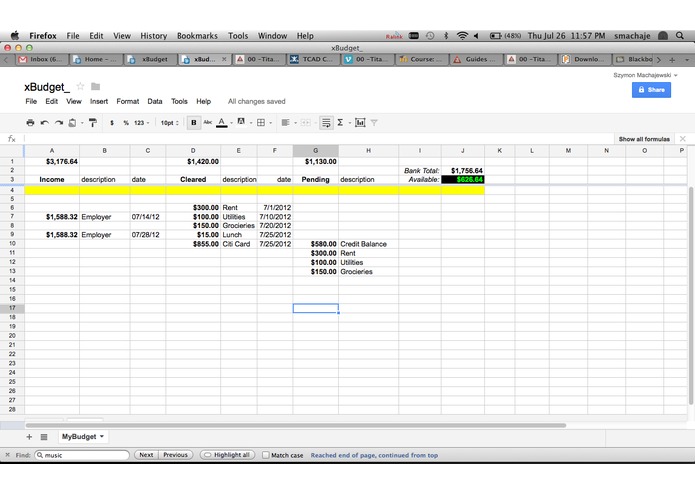Close the Show all formulas bar
Viewport: 695px width, 494px height.
(683, 139)
